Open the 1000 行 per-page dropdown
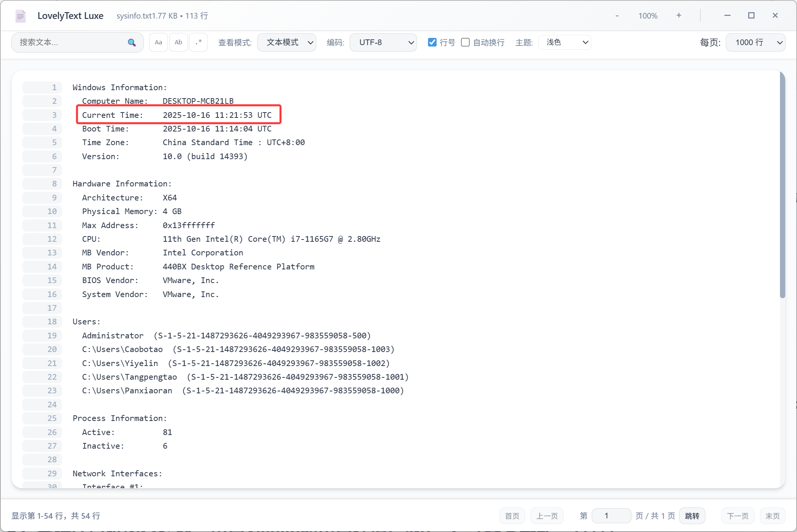The image size is (797, 532). [x=755, y=42]
